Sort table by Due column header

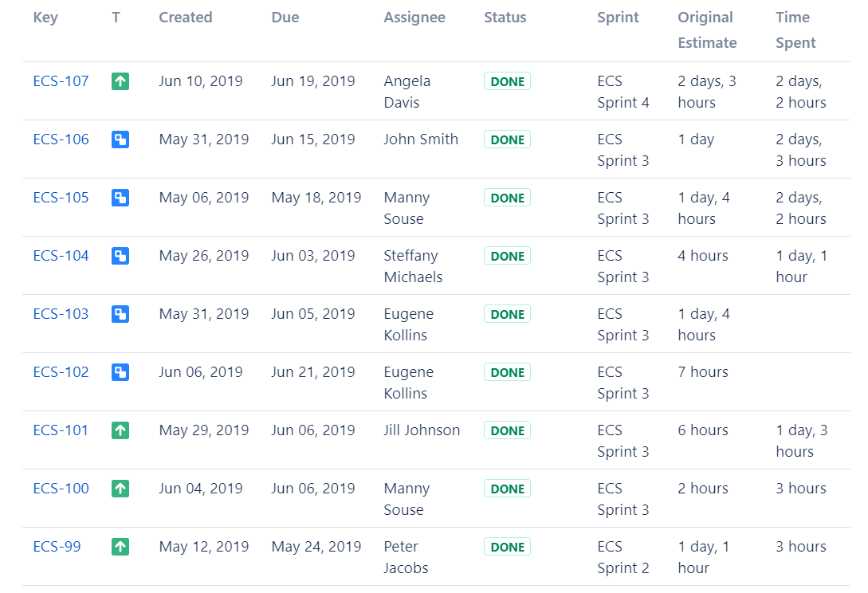(285, 18)
